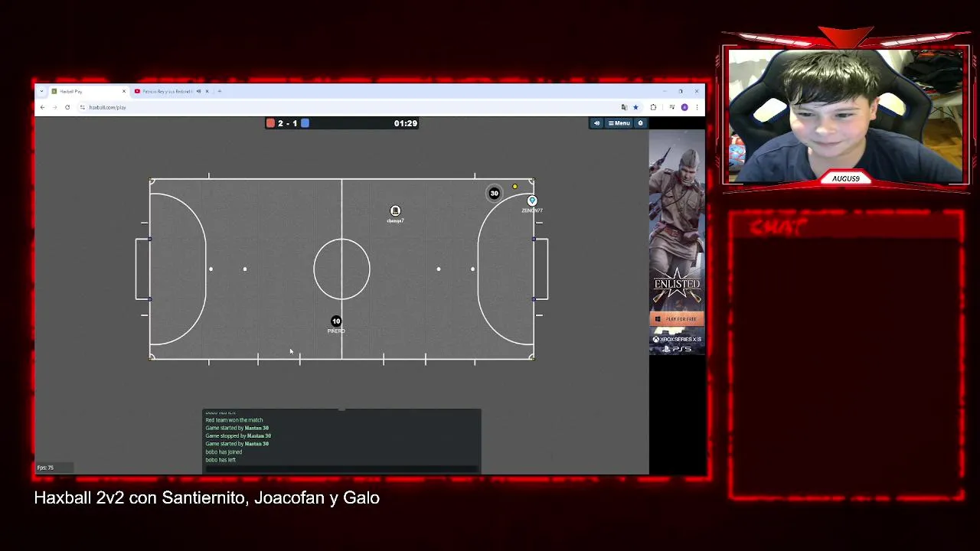Click the webcam feed thumbnail
Screen dimensions: 980x551
click(846, 116)
